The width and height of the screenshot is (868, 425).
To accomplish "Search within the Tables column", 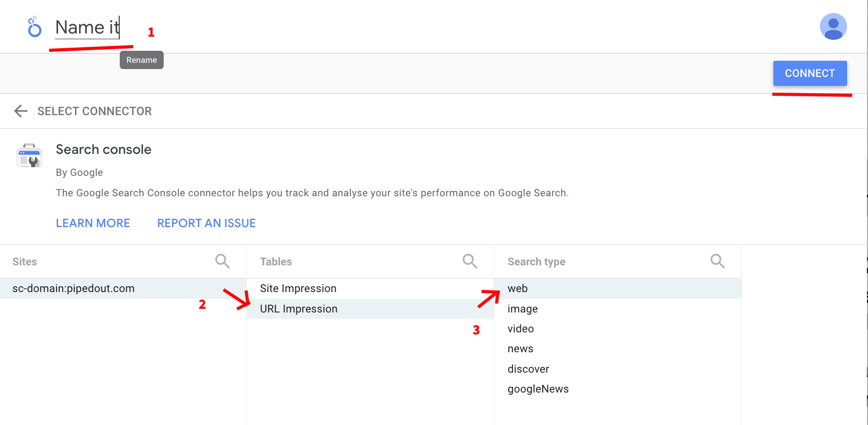I will coord(470,261).
